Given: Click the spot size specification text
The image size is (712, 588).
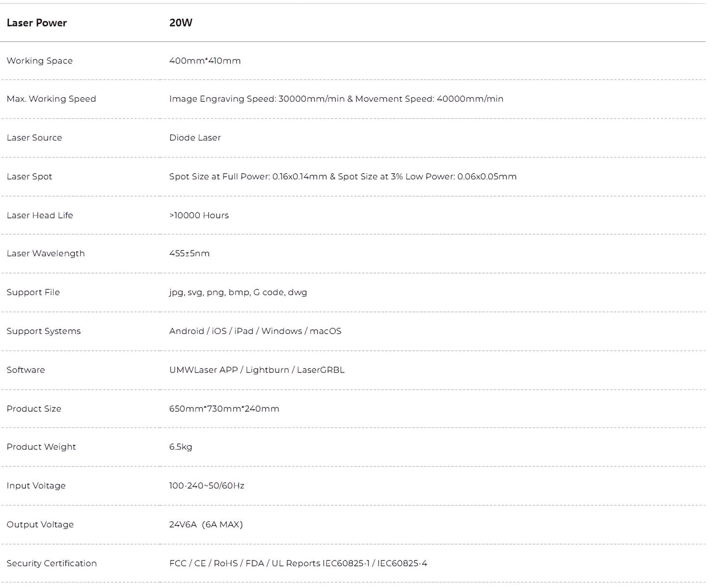Looking at the screenshot, I should coord(343,176).
